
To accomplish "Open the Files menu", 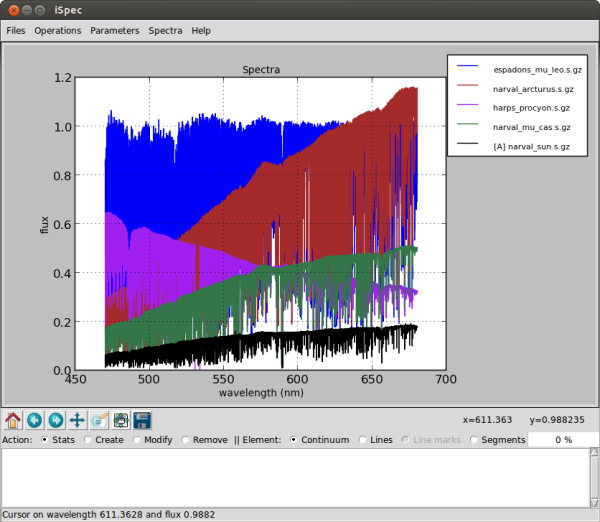I will pos(16,31).
